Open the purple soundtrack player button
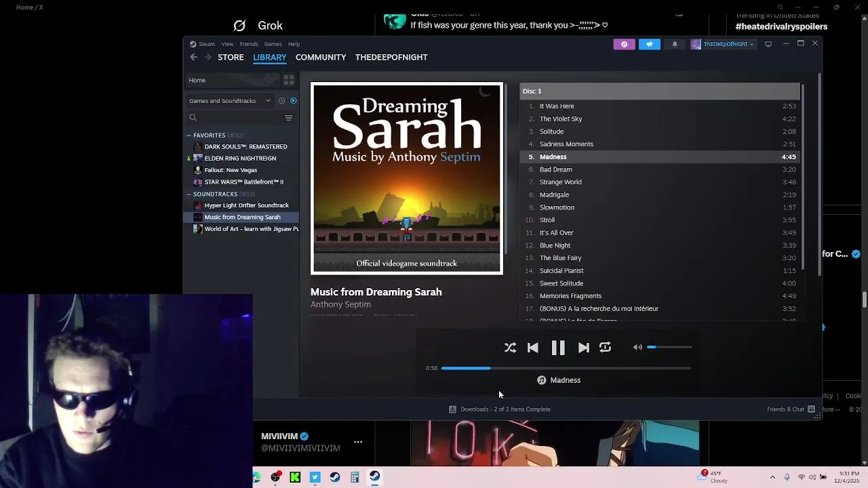868x488 pixels. pos(624,44)
